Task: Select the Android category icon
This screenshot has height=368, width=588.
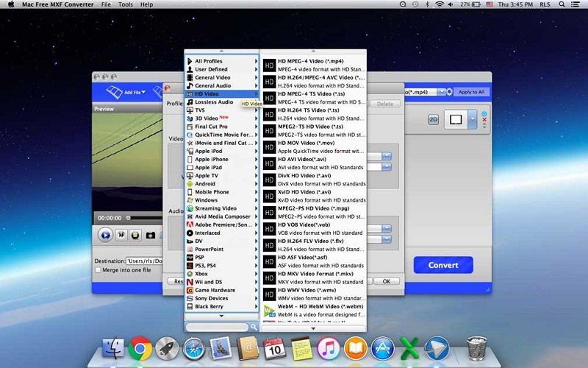Action: [x=190, y=184]
